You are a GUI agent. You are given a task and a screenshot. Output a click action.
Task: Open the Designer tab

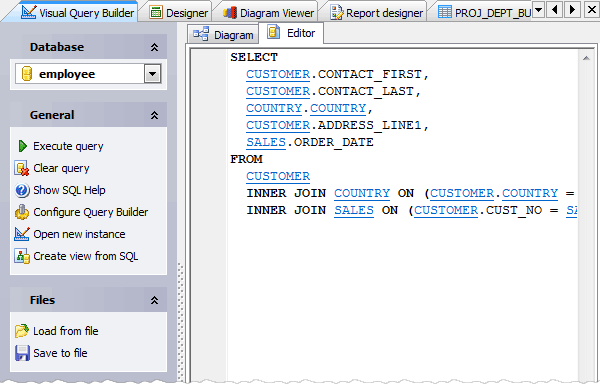(x=179, y=13)
